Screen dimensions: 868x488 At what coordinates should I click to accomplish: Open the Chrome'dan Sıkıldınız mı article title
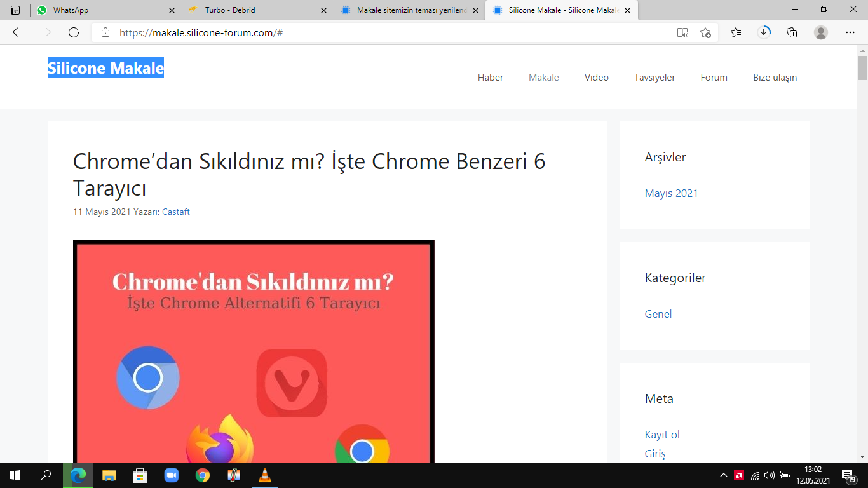click(x=309, y=175)
